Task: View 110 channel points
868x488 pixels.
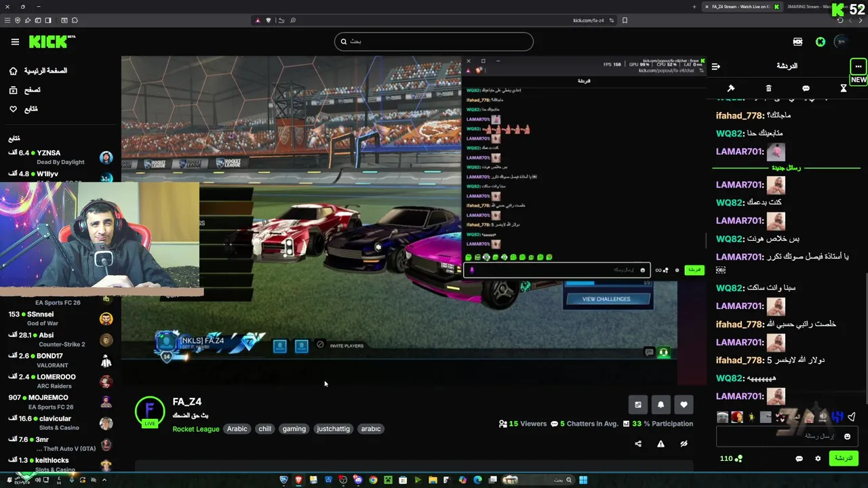Action: (x=731, y=459)
